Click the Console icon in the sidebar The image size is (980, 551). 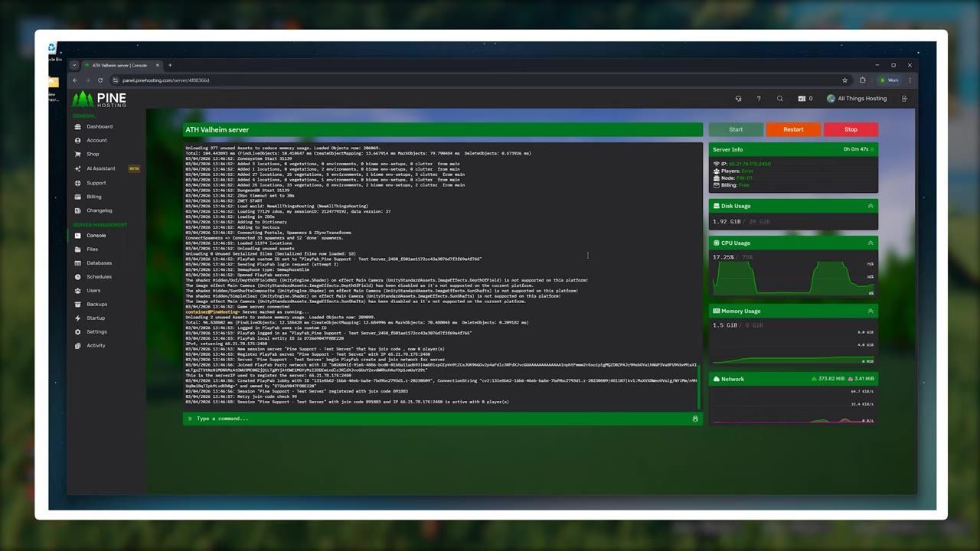(78, 236)
